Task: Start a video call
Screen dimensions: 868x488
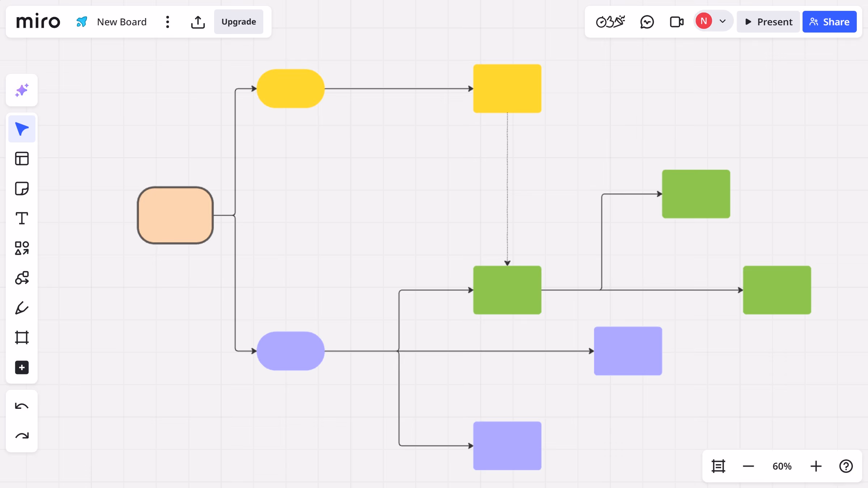Action: (x=677, y=22)
